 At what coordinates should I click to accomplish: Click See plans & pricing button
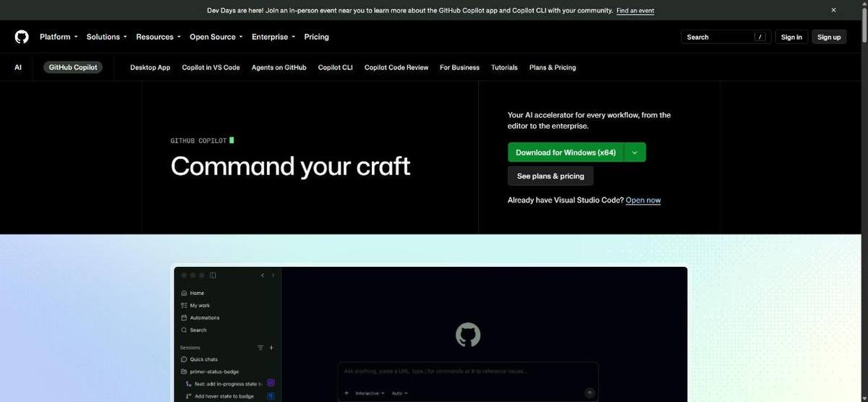point(550,176)
